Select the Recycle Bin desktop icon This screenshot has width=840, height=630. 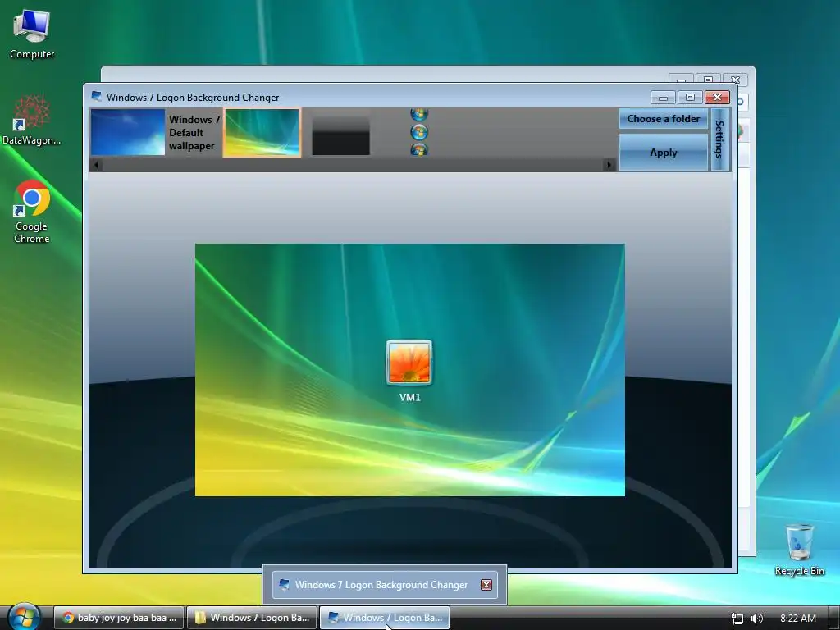(799, 550)
